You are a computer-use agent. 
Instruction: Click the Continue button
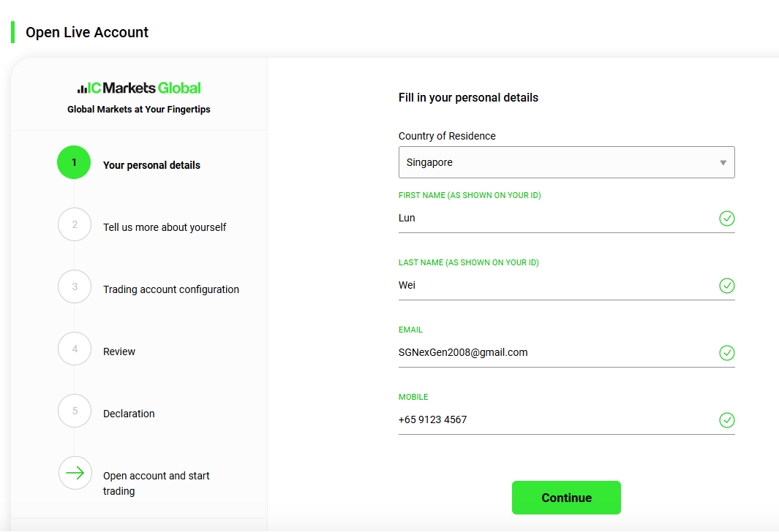click(x=566, y=497)
